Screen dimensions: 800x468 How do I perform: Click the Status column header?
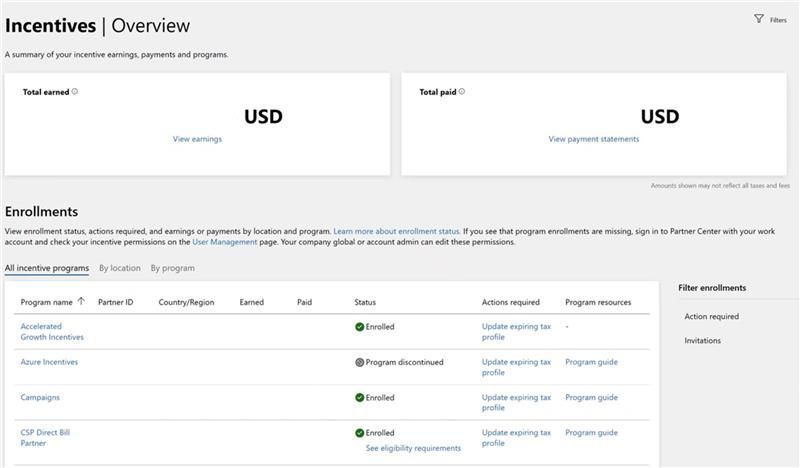click(x=365, y=302)
